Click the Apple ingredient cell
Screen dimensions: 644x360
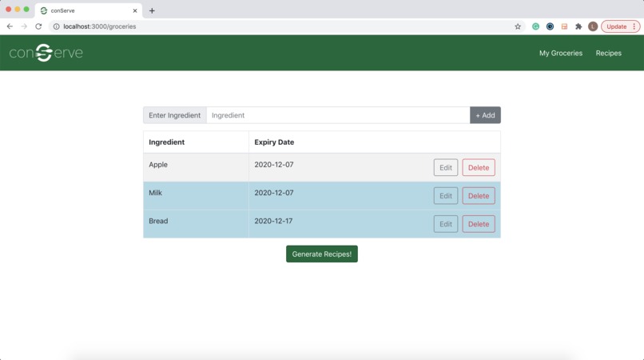coord(196,167)
